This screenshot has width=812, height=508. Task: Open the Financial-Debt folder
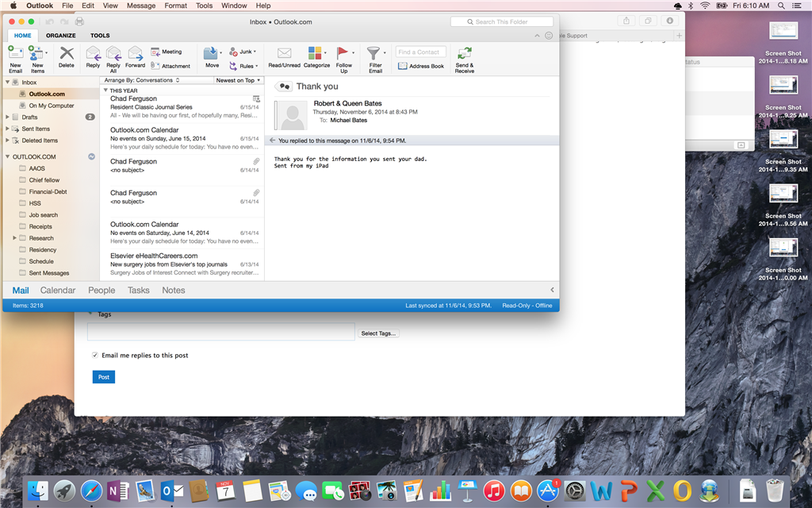(x=48, y=192)
